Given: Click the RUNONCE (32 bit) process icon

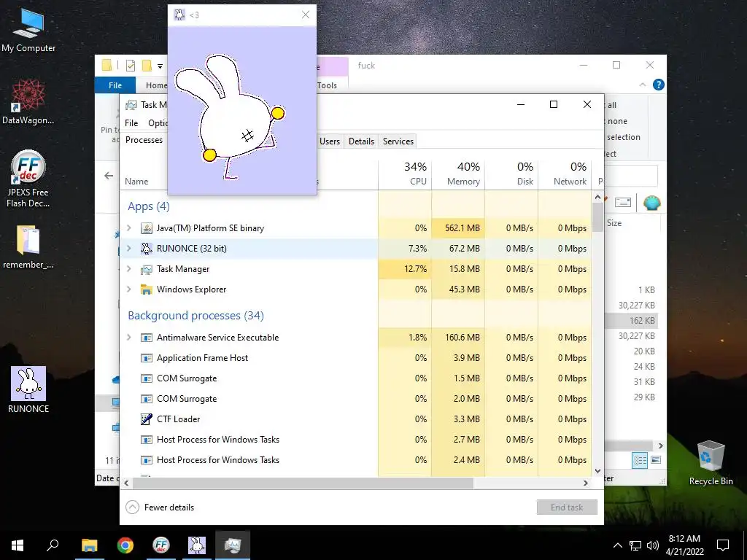Looking at the screenshot, I should [146, 249].
